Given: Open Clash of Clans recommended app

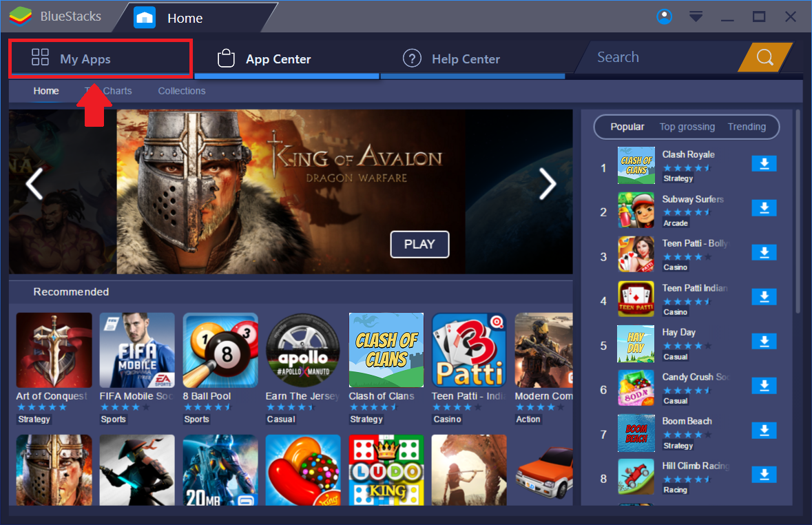Looking at the screenshot, I should pyautogui.click(x=386, y=350).
